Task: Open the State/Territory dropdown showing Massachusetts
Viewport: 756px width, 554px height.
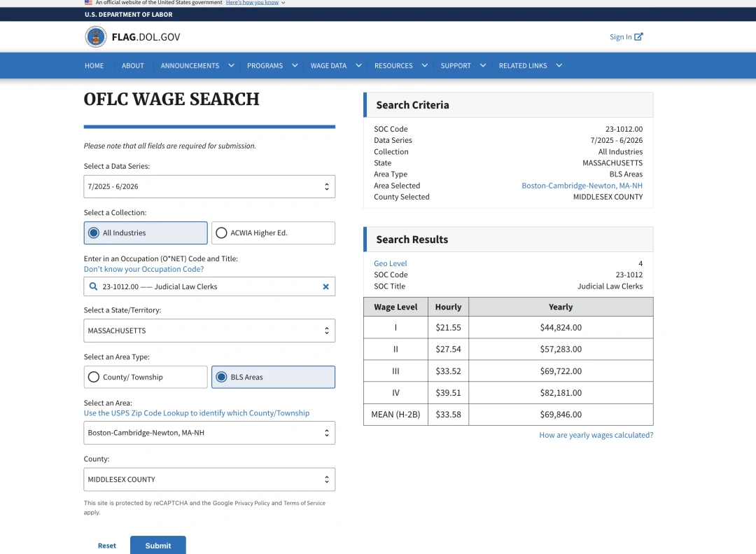Action: [209, 331]
